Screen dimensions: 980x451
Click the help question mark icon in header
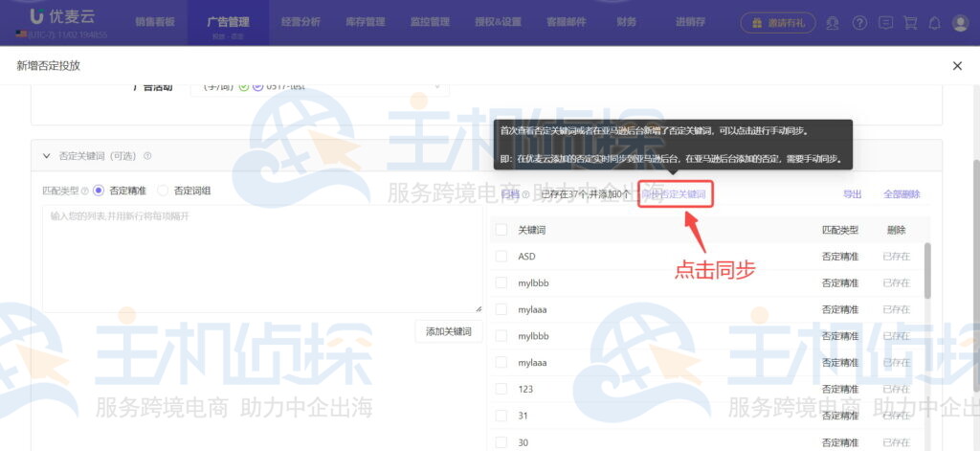click(x=859, y=22)
